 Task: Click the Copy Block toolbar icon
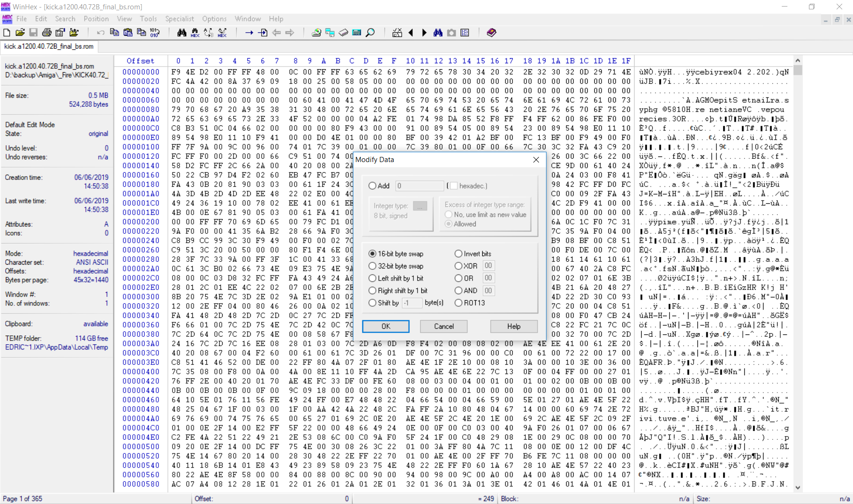point(114,32)
